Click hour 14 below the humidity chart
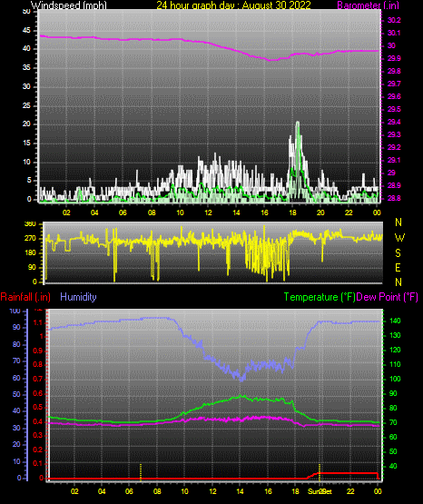 [x=240, y=491]
